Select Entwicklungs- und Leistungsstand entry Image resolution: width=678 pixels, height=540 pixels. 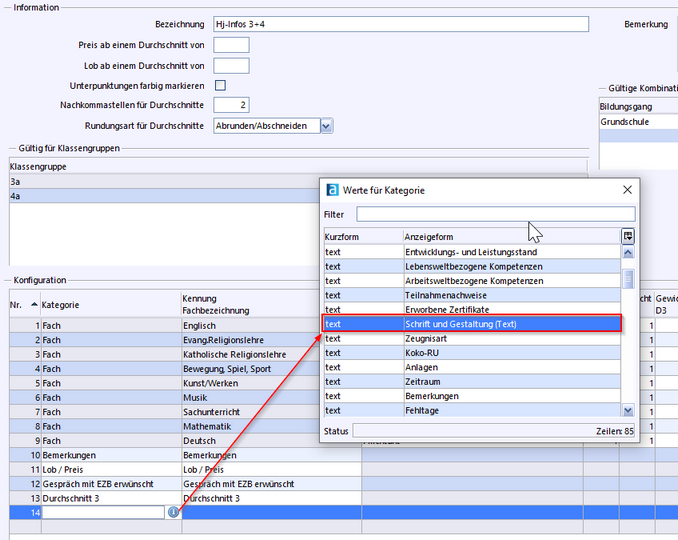coord(472,252)
